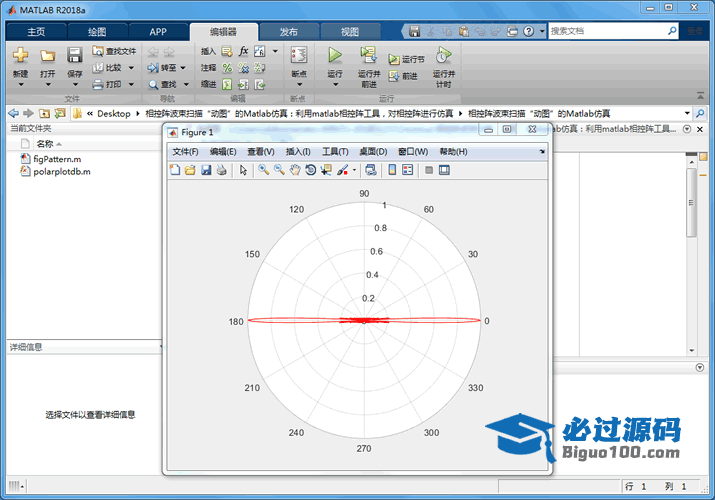The height and width of the screenshot is (500, 715).
Task: Click the fx insert function icon
Action: pos(244,51)
